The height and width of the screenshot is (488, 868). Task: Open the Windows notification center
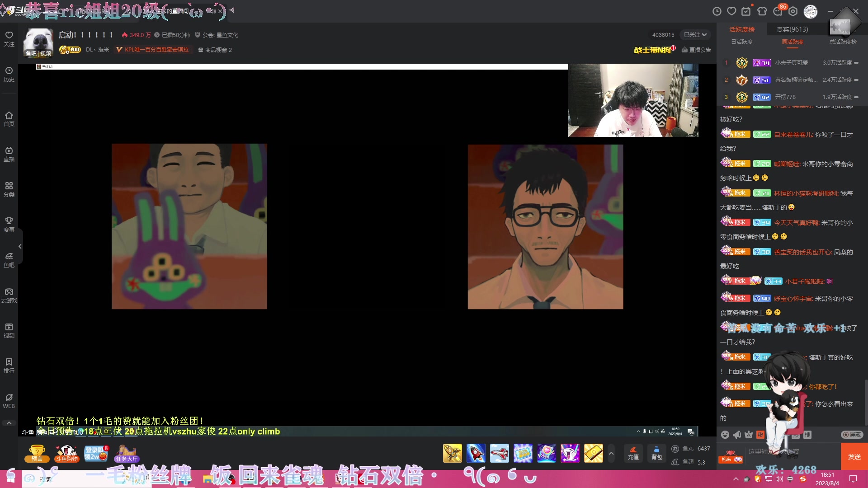coord(853,479)
